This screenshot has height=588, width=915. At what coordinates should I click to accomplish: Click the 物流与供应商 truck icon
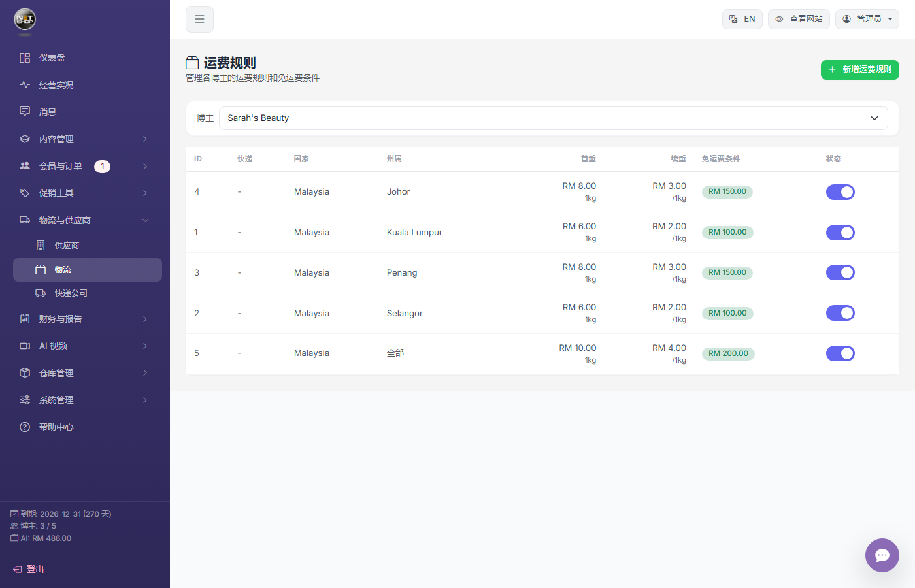click(x=25, y=220)
